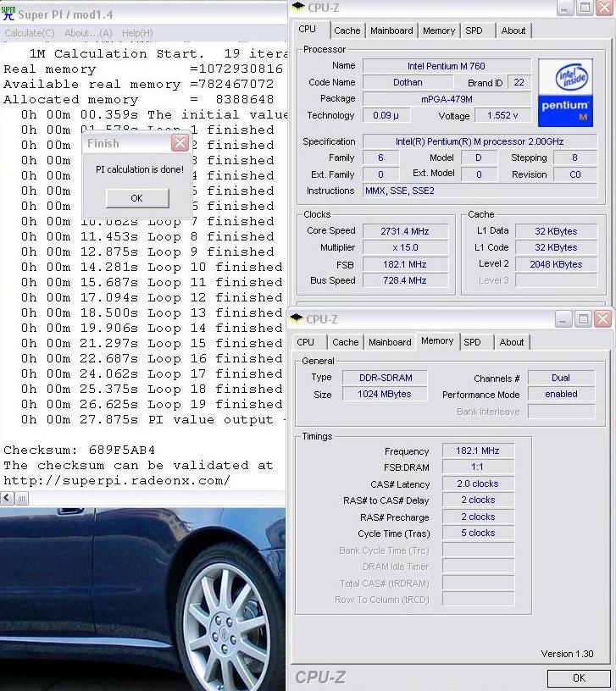The height and width of the screenshot is (691, 616).
Task: Select the CPU tab in lower CPU-Z window
Action: [x=306, y=342]
